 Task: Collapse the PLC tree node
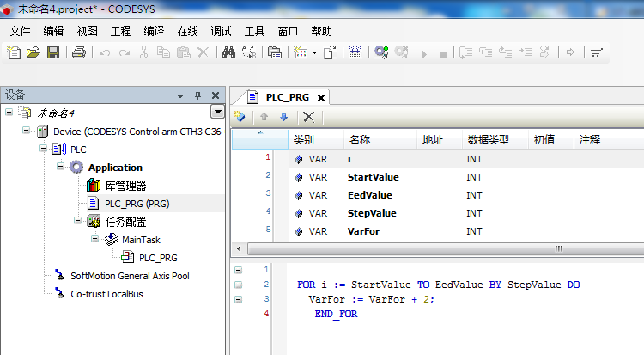coord(43,148)
